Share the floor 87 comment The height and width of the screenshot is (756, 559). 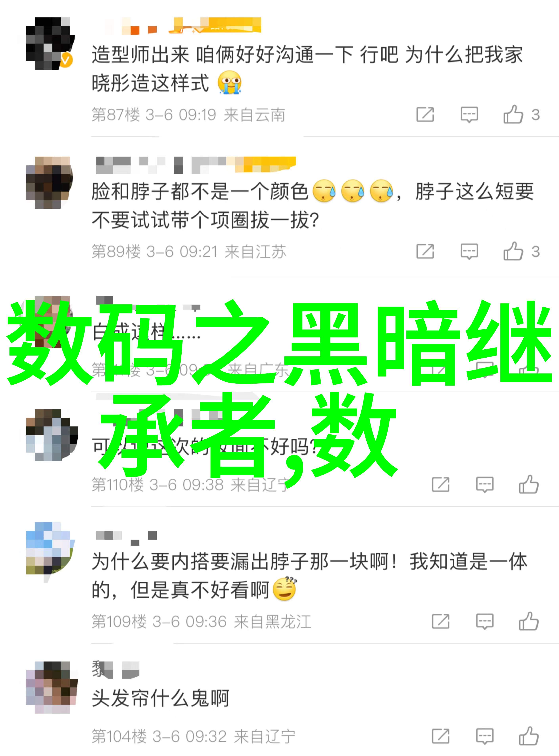tap(425, 114)
